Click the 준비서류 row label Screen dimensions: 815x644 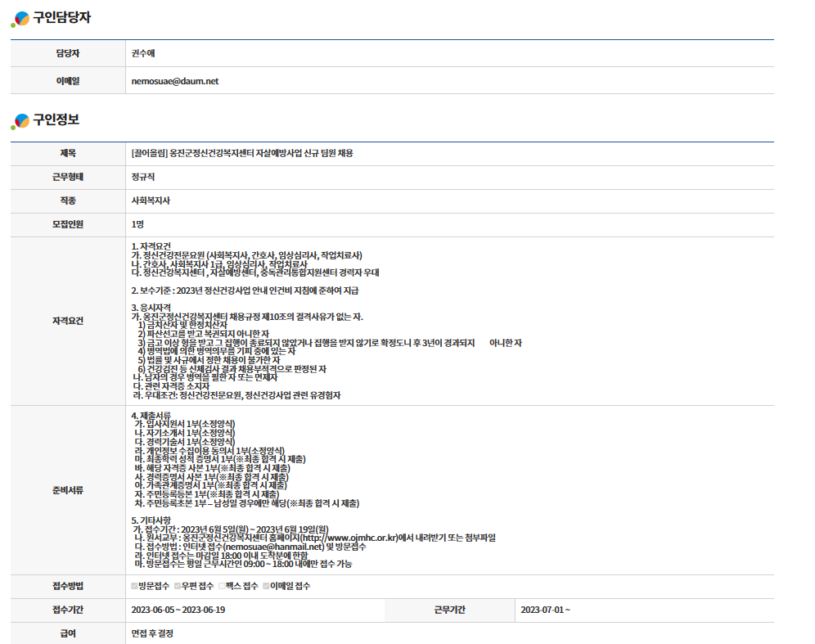67,491
